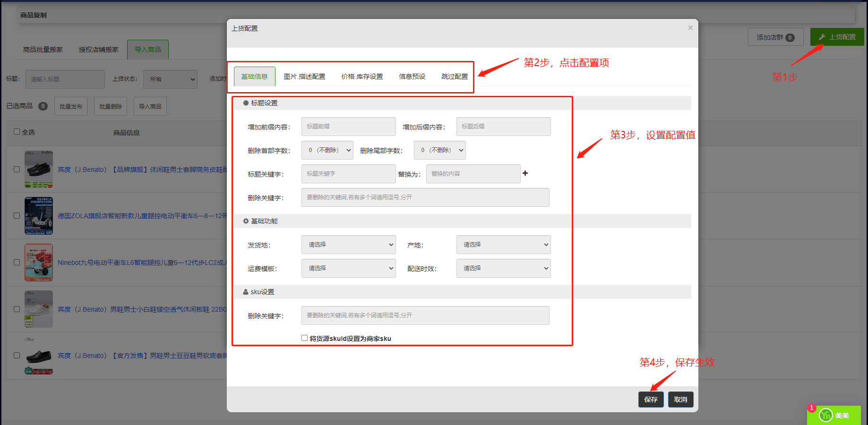Viewport: 868px width, 425px height.
Task: Click the plus icon to add keyword replacement
Action: click(525, 173)
